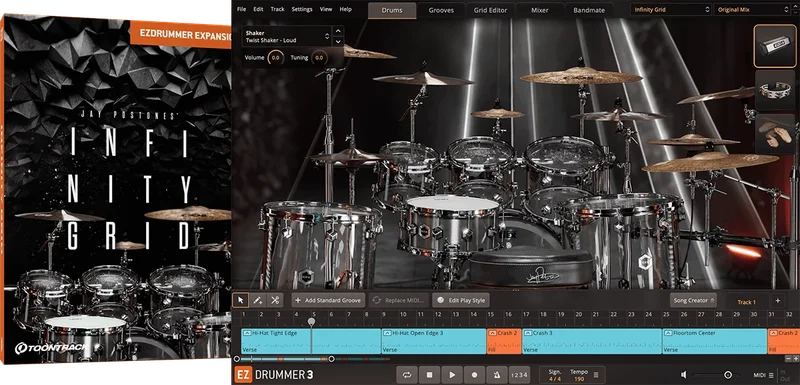Expand the Hi-Hat Tight Edge block arrow

247,333
